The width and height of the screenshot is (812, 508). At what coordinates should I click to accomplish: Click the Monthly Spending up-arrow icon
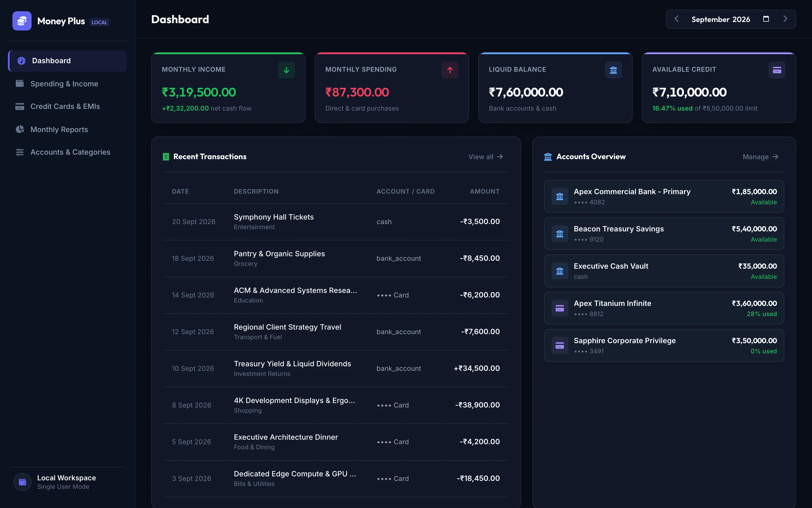click(450, 70)
